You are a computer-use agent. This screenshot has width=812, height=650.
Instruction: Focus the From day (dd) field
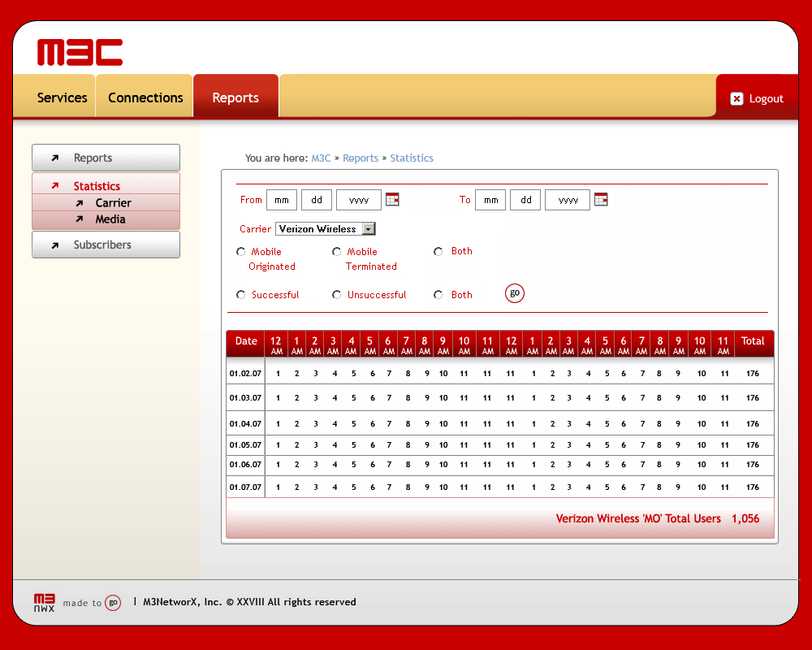coord(317,200)
